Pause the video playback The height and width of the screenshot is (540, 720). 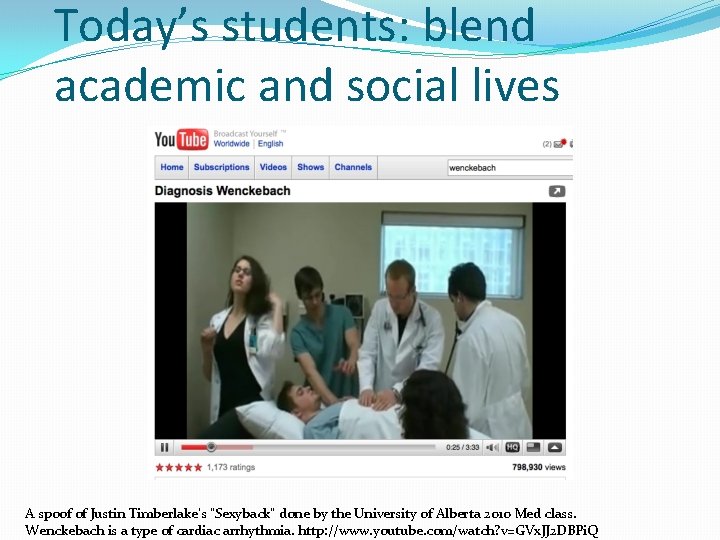[164, 447]
